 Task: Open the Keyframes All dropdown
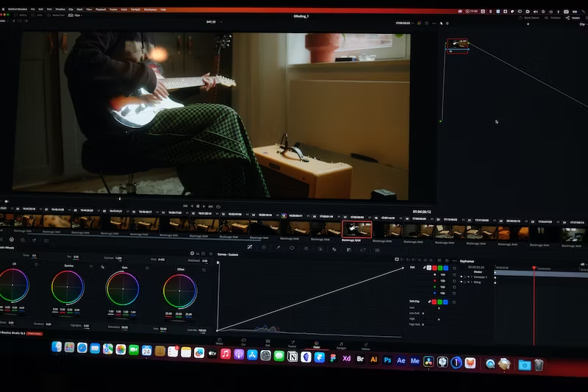[583, 264]
